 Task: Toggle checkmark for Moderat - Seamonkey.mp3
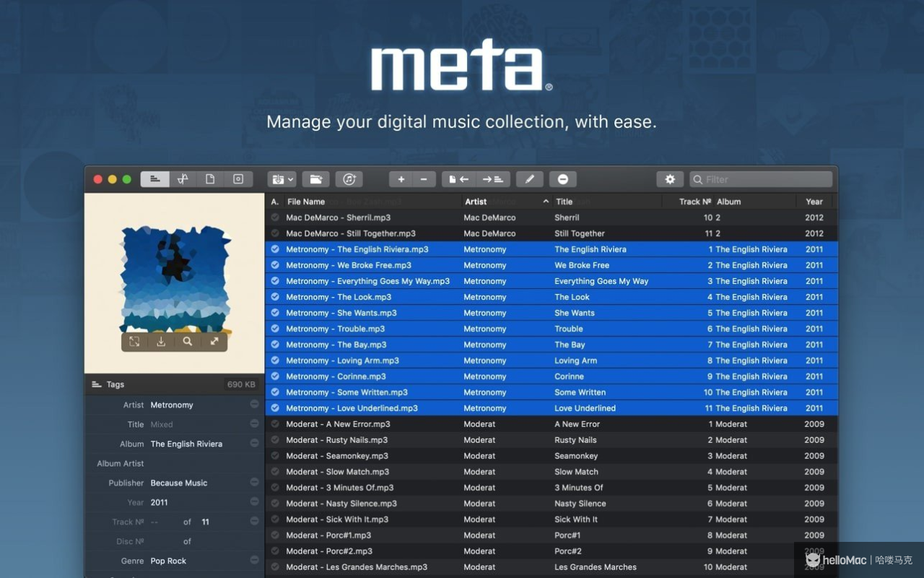tap(275, 456)
